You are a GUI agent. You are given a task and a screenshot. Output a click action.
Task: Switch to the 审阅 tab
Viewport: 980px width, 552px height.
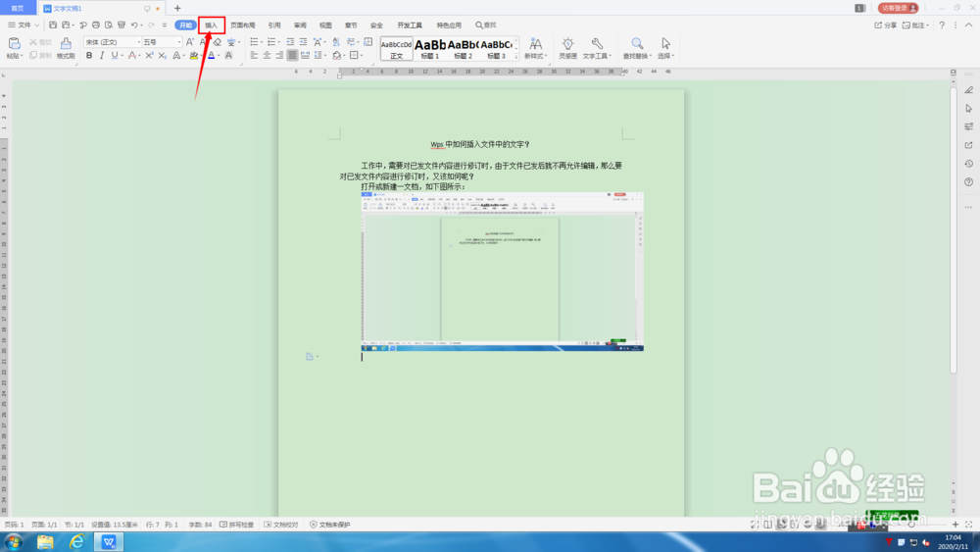(x=300, y=25)
